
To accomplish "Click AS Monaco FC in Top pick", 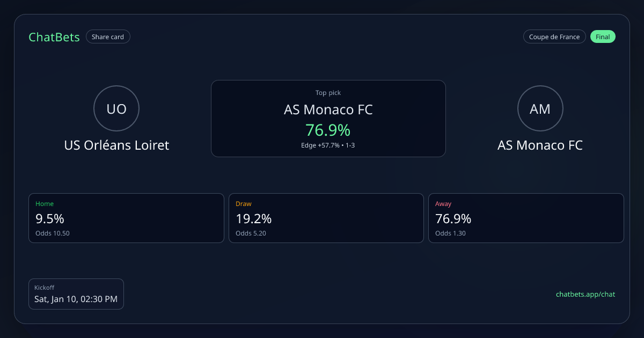I will click(328, 109).
